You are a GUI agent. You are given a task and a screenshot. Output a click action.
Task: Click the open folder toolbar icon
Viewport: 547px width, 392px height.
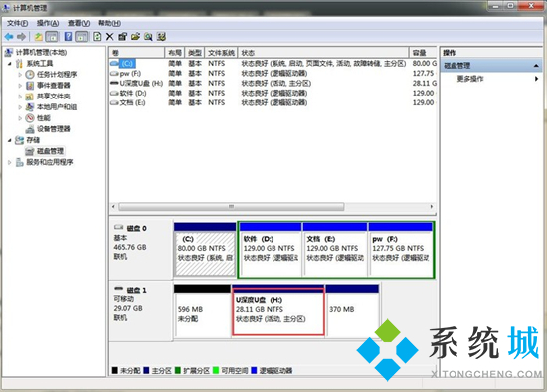[x=135, y=36]
